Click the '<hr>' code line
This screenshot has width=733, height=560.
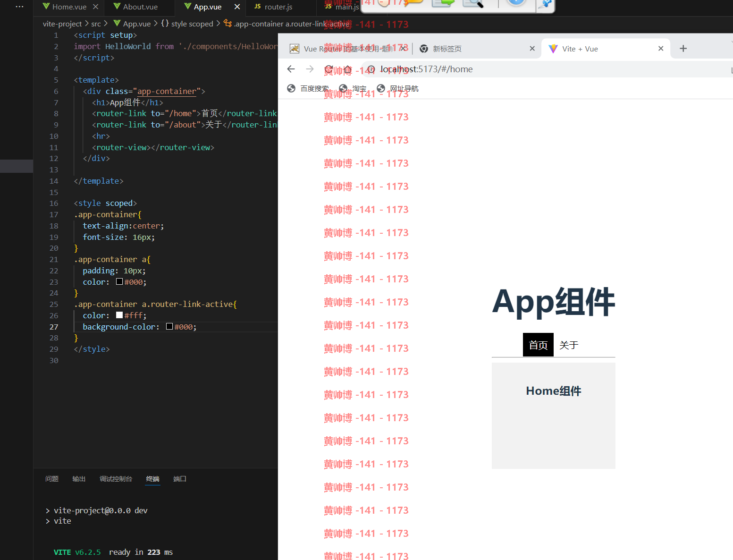point(101,136)
